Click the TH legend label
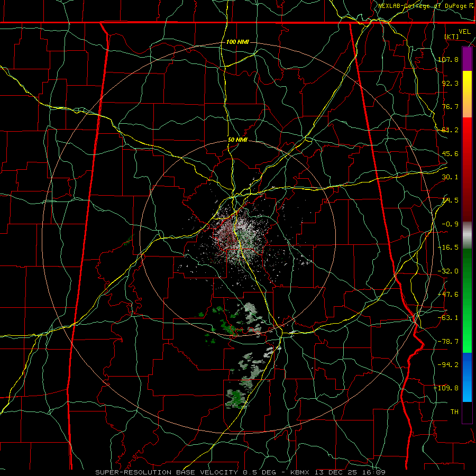Image resolution: width=476 pixels, height=476 pixels. coord(454,412)
